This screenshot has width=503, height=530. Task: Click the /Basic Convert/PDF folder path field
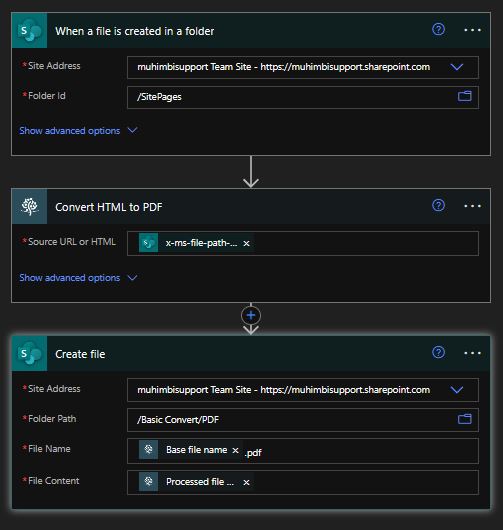click(x=303, y=420)
